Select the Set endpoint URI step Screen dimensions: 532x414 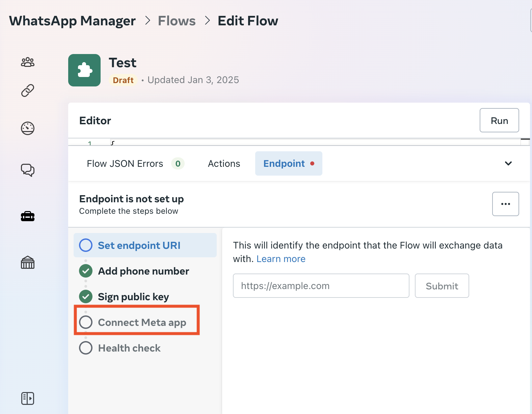point(145,245)
